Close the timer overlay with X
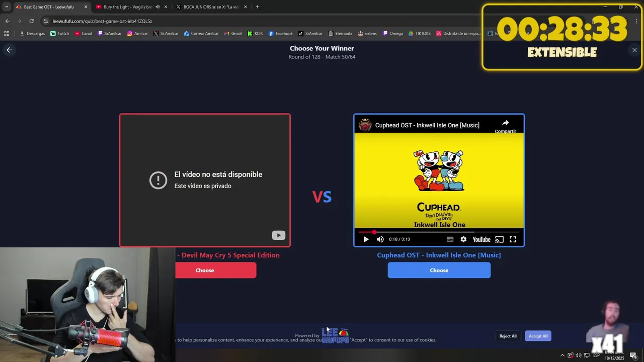Screen dimensions: 644x362 point(634,50)
